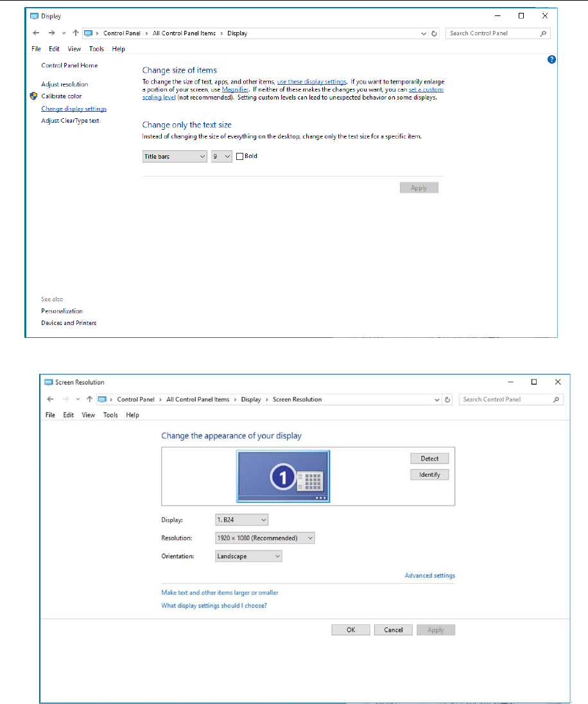Click computer icon in Display address bar
This screenshot has height=704, width=588.
[89, 33]
